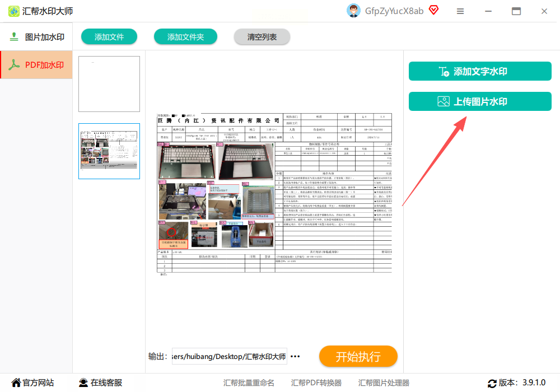Click the image watermark picture icon
Image resolution: width=560 pixels, height=392 pixels.
(x=444, y=101)
